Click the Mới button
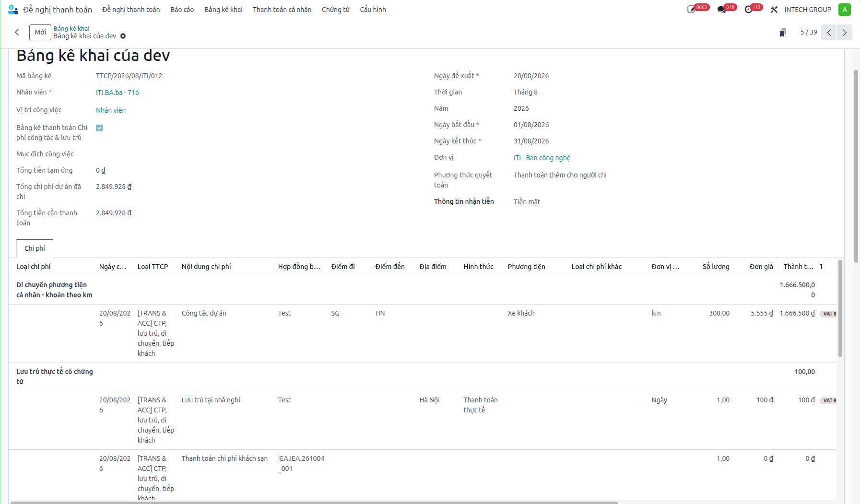 [40, 32]
